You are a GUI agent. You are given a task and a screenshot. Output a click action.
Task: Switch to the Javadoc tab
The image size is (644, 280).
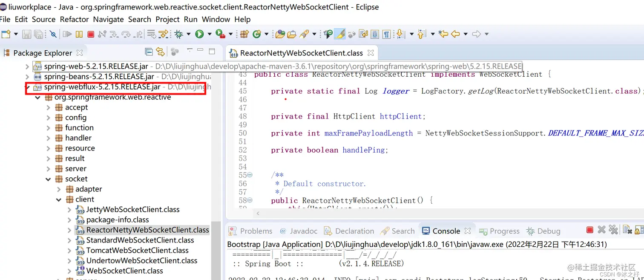pyautogui.click(x=299, y=231)
